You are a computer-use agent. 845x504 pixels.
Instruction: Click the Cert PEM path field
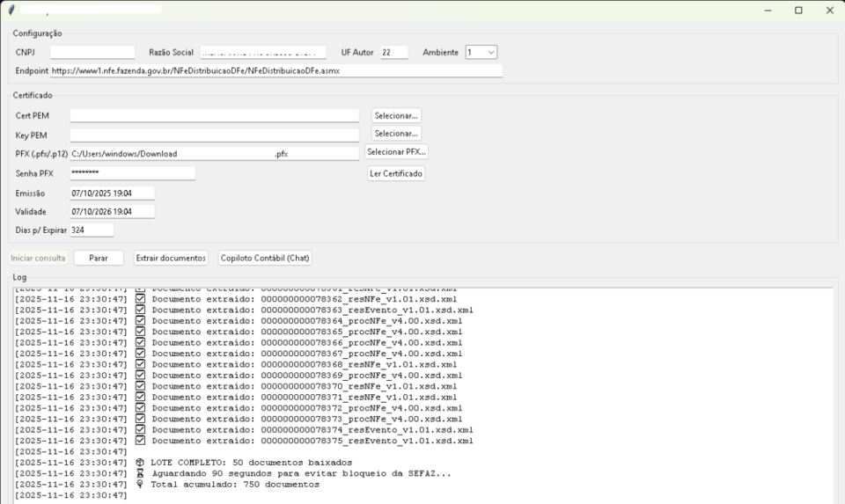click(215, 116)
